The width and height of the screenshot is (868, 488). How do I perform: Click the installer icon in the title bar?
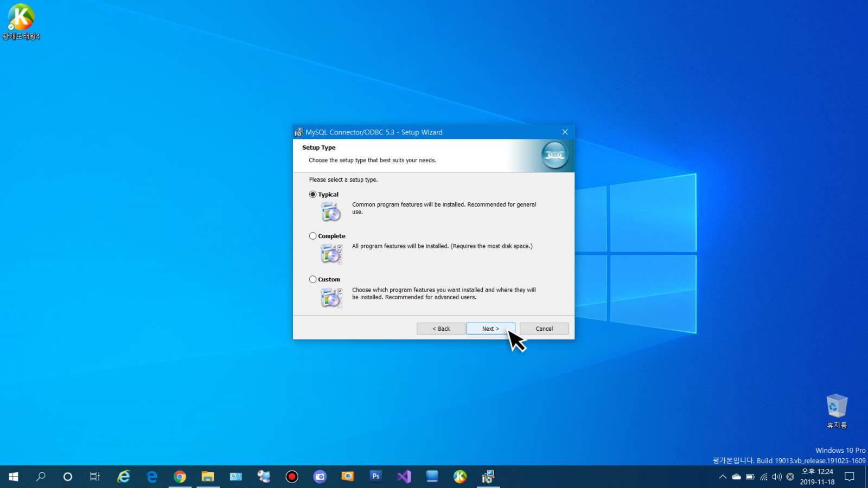click(299, 132)
